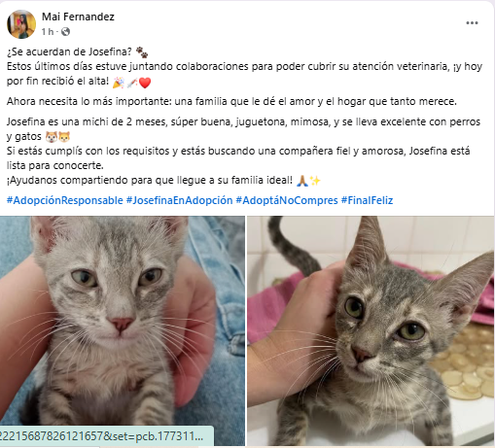Click the link URL preview status bar

pos(107,436)
